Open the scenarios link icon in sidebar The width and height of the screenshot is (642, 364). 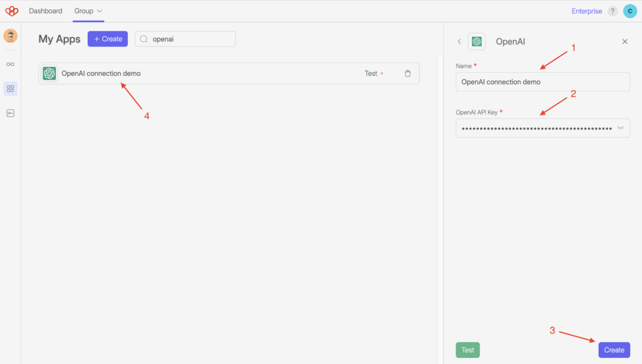point(11,64)
